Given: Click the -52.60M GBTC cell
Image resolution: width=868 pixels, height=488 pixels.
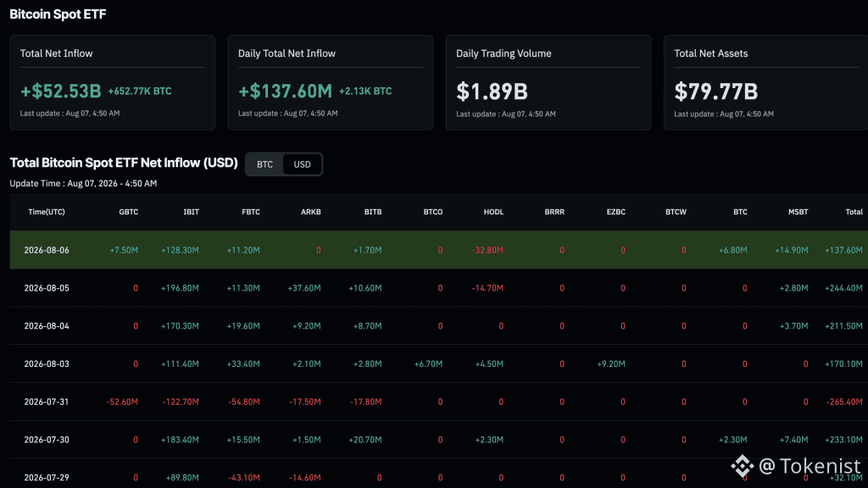Looking at the screenshot, I should pyautogui.click(x=122, y=402).
